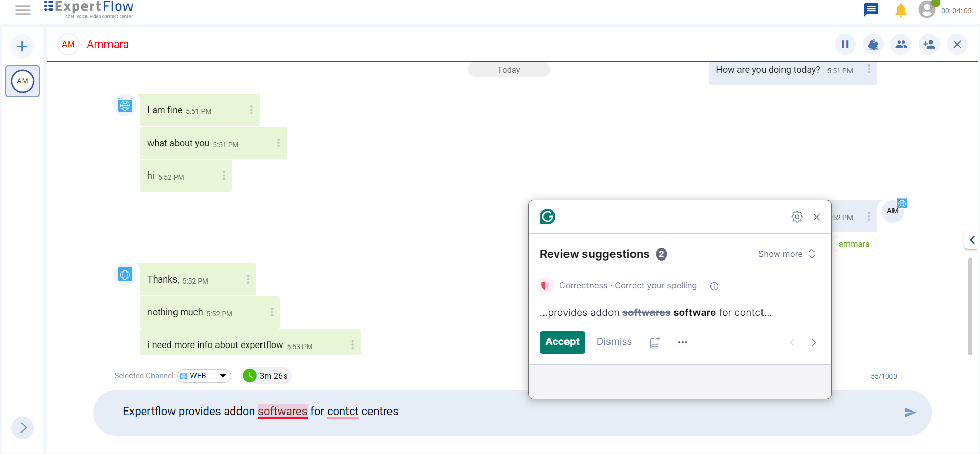Open the chat messages icon in header

point(870,10)
